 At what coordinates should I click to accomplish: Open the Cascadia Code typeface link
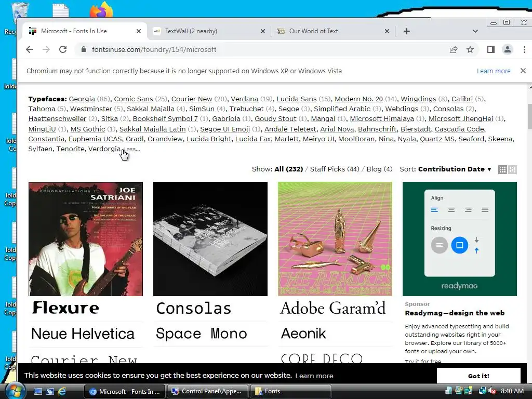(x=460, y=129)
